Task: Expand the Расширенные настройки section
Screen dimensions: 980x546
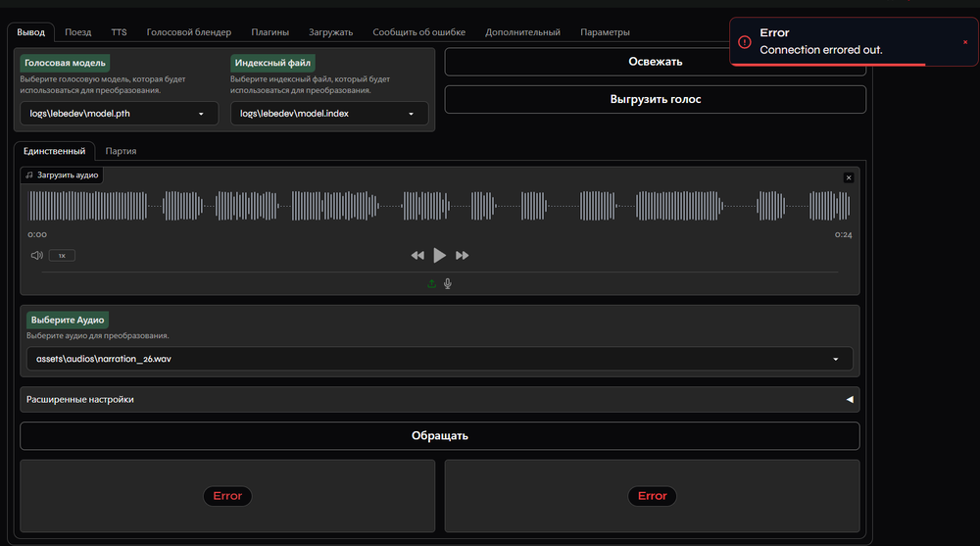Action: pos(439,399)
